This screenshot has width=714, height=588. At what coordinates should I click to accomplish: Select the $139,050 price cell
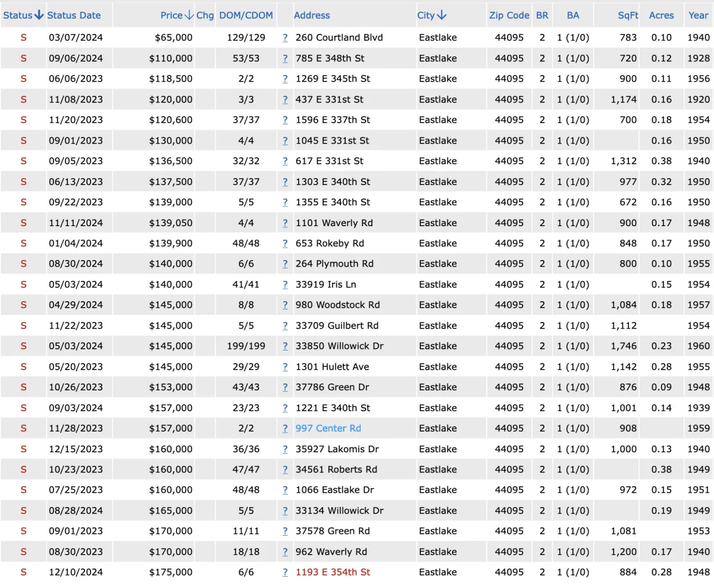tap(171, 223)
